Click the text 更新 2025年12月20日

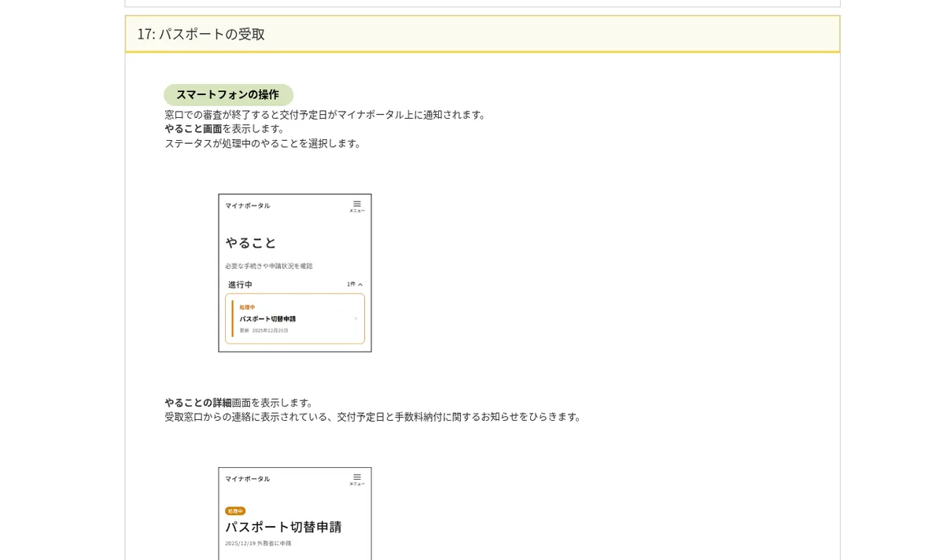(264, 330)
